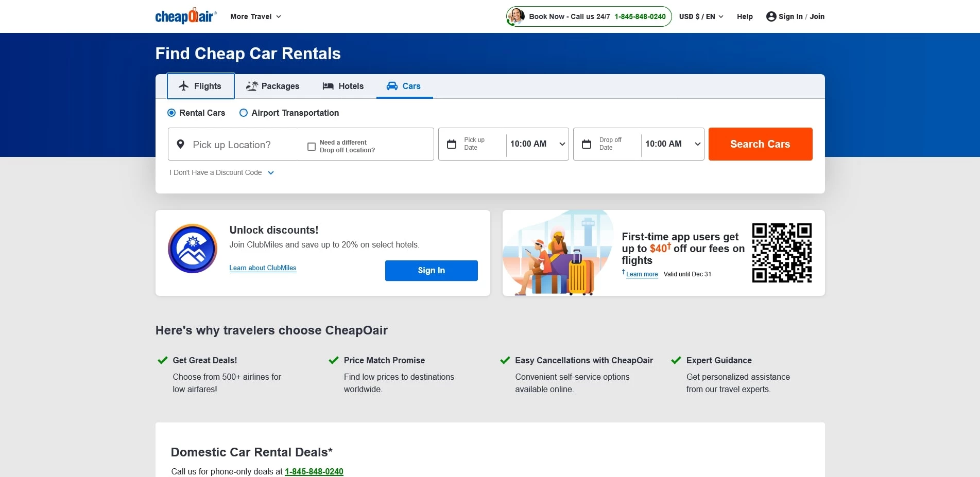Open the pick up time dropdown
980x477 pixels.
[x=537, y=144]
